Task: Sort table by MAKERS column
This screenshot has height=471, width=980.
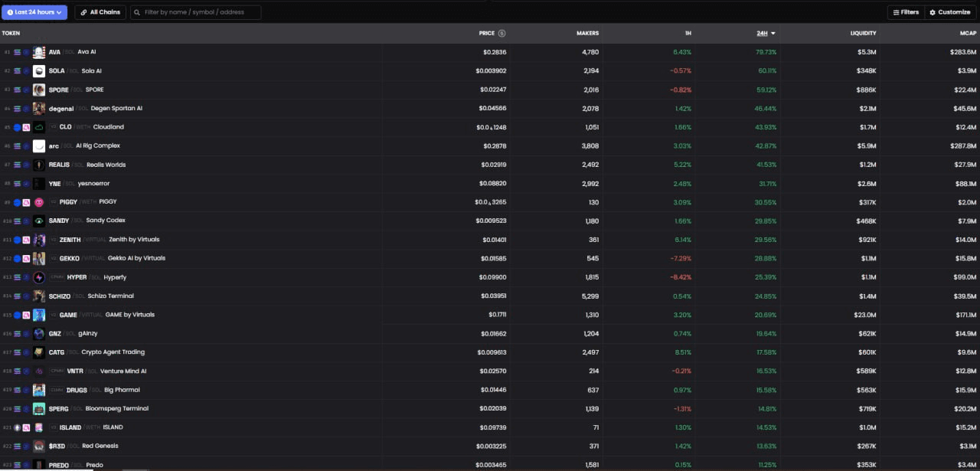Action: [x=587, y=34]
